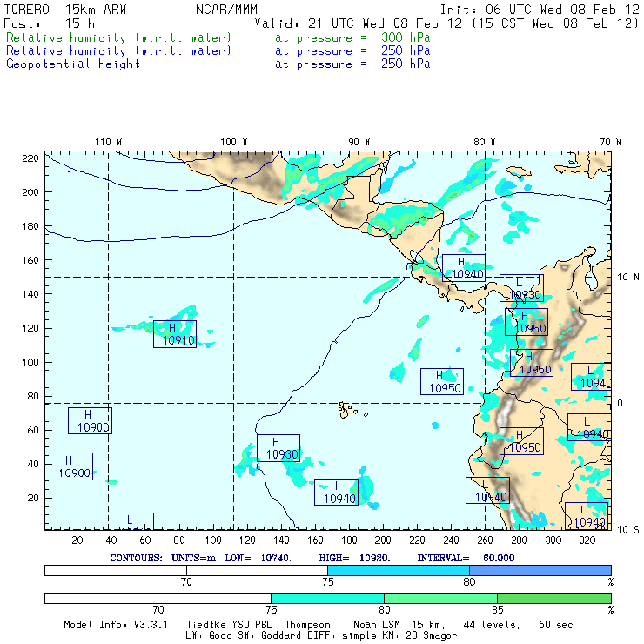Viewport: 644px width, 644px height.
Task: Click the 10 S latitude label
Action: coord(628,530)
